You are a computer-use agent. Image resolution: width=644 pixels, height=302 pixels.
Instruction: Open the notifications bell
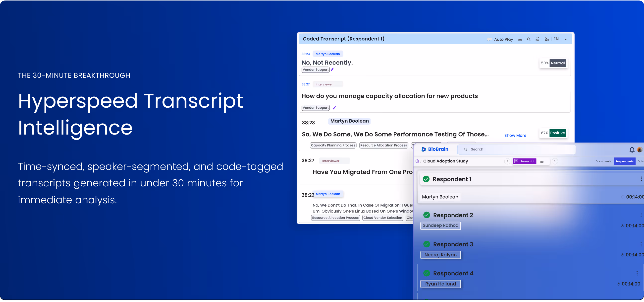(x=632, y=150)
